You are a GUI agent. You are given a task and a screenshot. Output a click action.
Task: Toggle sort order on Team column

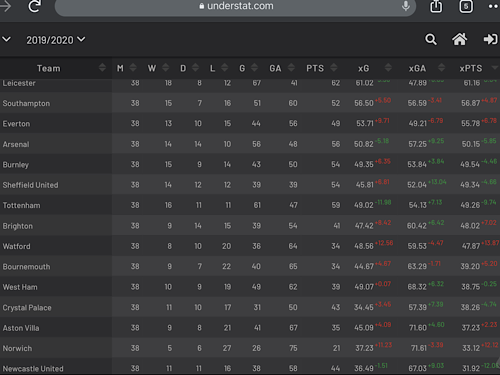click(x=102, y=68)
